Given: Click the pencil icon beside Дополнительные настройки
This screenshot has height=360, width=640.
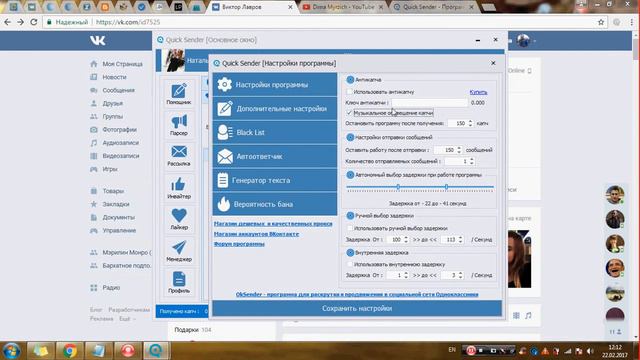Looking at the screenshot, I should (x=225, y=108).
